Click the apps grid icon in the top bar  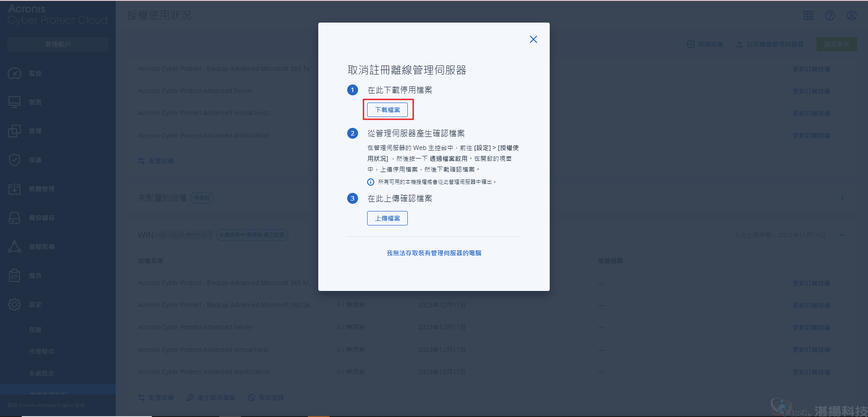coord(808,16)
